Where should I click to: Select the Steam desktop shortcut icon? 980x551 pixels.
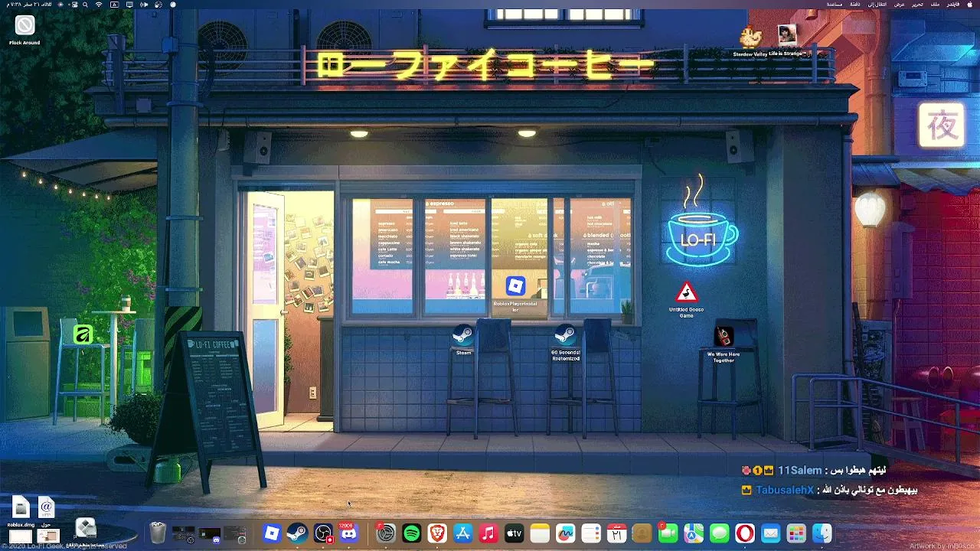[463, 335]
